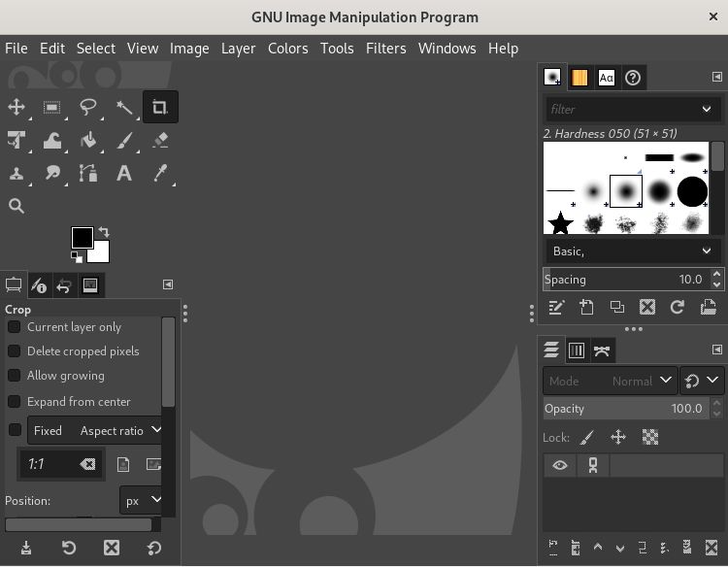Image resolution: width=728 pixels, height=567 pixels.
Task: Select the Fuzzy Select magic wand
Action: click(x=124, y=108)
